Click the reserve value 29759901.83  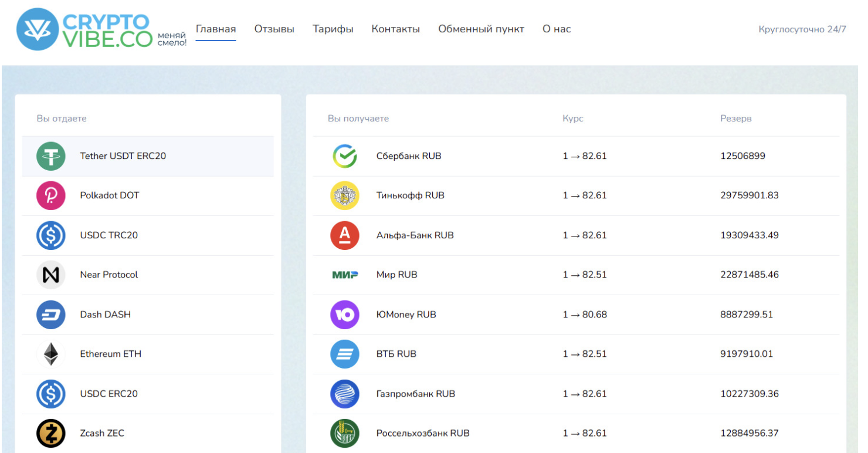[750, 195]
